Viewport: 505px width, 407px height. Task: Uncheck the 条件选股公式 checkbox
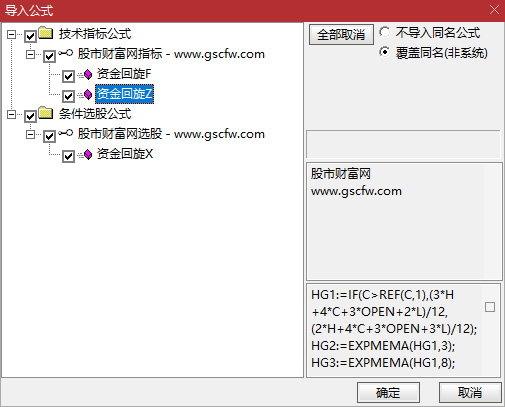pyautogui.click(x=30, y=116)
